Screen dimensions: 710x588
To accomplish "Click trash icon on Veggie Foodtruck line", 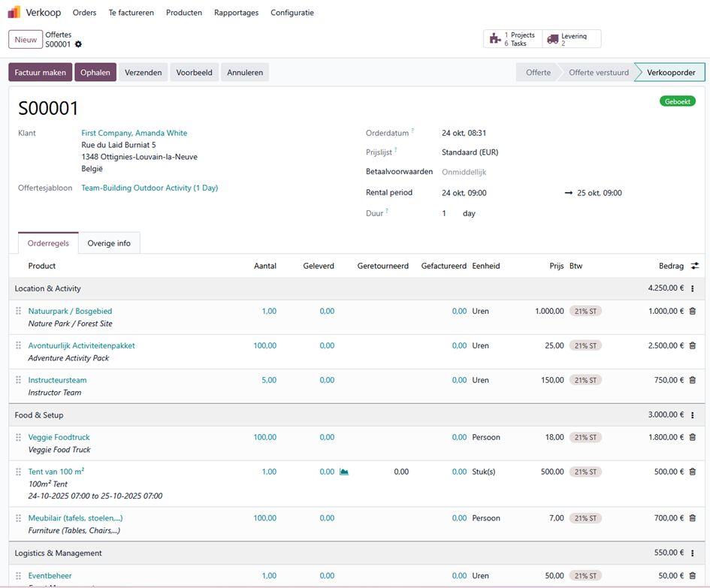I will pos(692,437).
